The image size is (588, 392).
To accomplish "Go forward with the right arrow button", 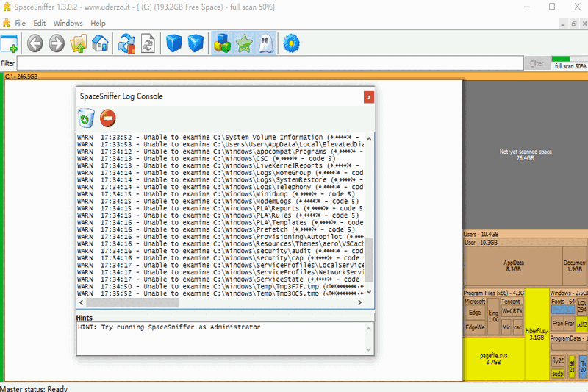I will tap(57, 43).
